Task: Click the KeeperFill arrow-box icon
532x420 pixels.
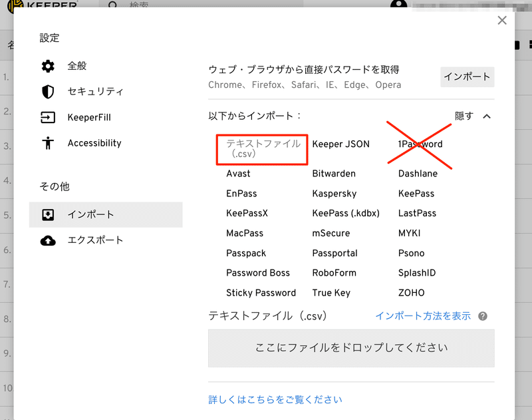Action: pyautogui.click(x=48, y=117)
